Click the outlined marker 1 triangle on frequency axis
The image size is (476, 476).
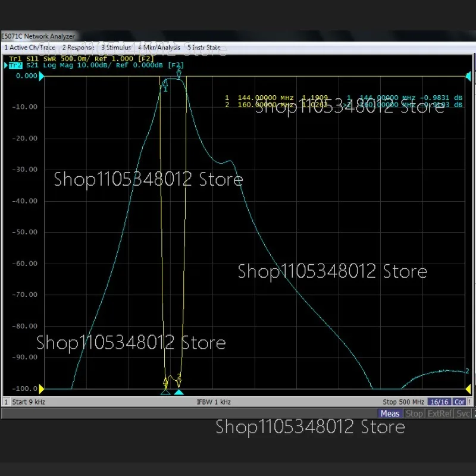pyautogui.click(x=165, y=393)
